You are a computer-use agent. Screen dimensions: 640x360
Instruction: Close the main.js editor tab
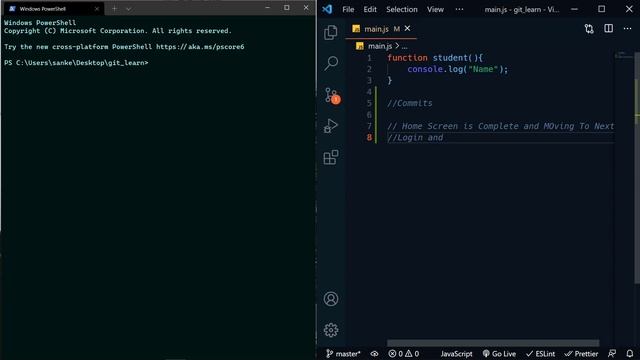[x=407, y=29]
